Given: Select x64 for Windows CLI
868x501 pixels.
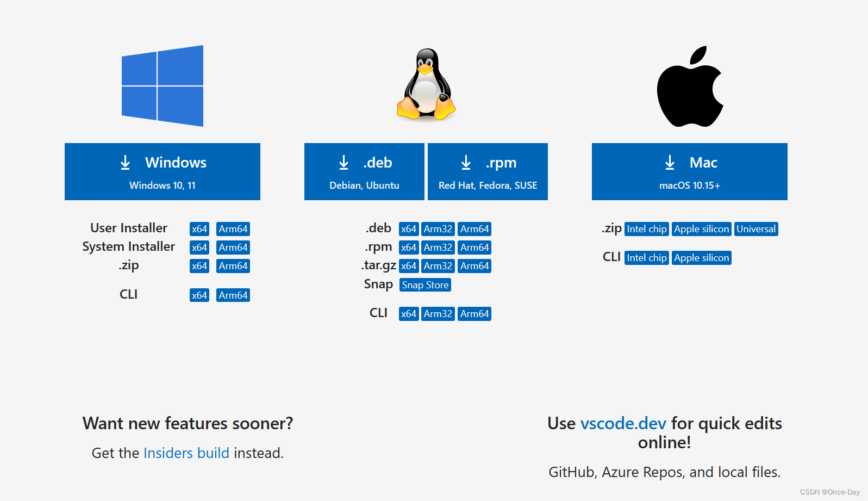Looking at the screenshot, I should tap(199, 295).
